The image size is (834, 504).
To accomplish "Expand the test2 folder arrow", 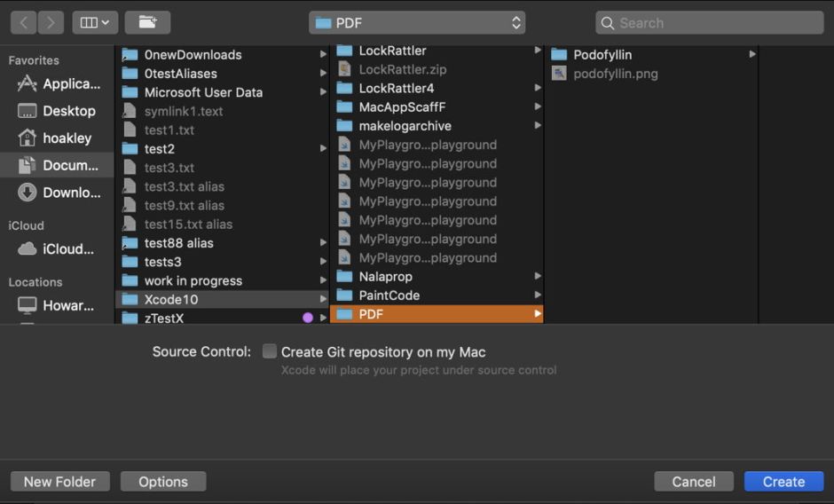I will point(323,148).
